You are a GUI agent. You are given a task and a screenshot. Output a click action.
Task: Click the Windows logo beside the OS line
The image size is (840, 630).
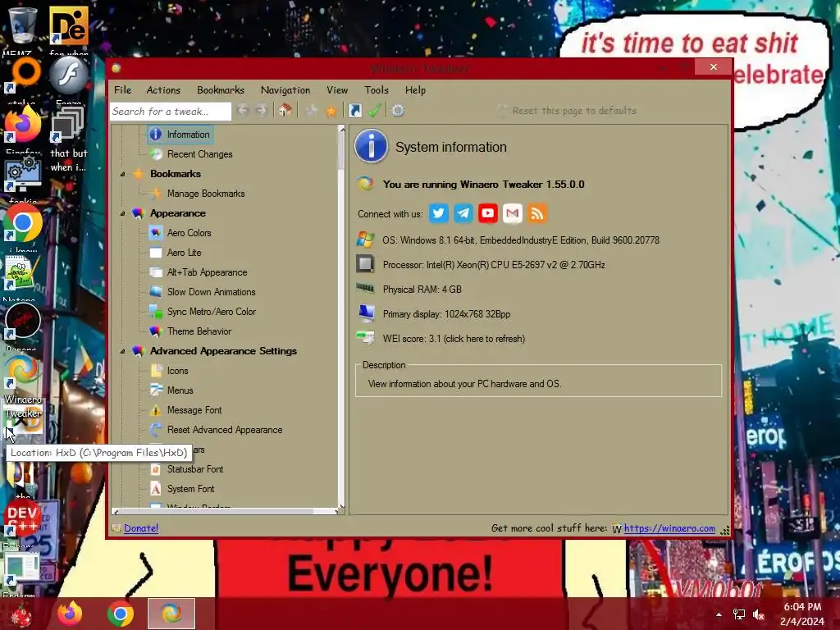pyautogui.click(x=365, y=240)
